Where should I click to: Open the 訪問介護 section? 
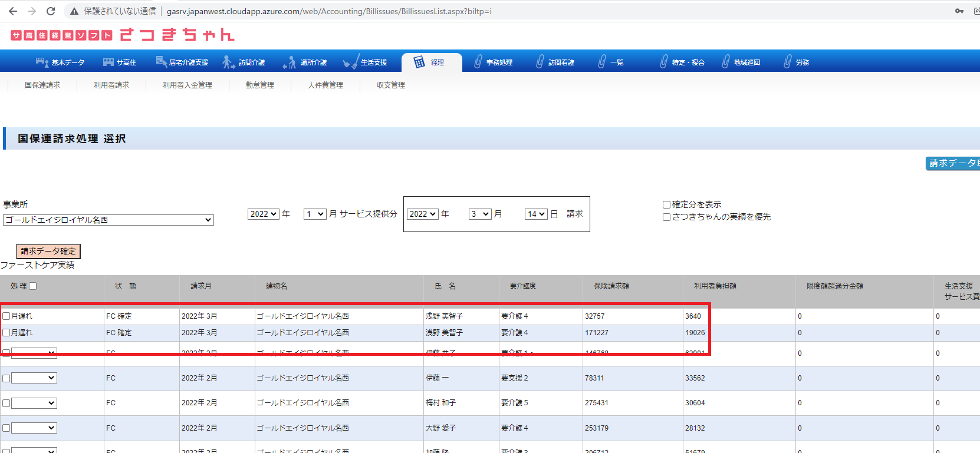pos(244,62)
